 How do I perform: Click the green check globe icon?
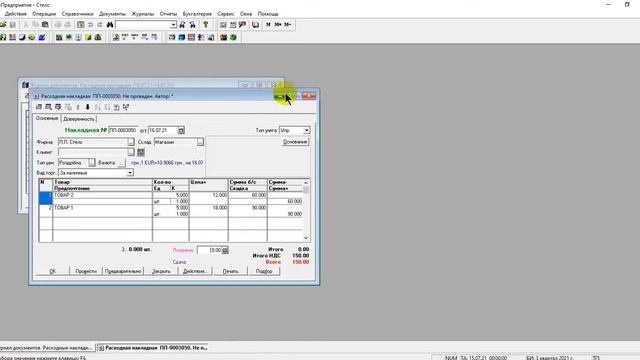[233, 38]
